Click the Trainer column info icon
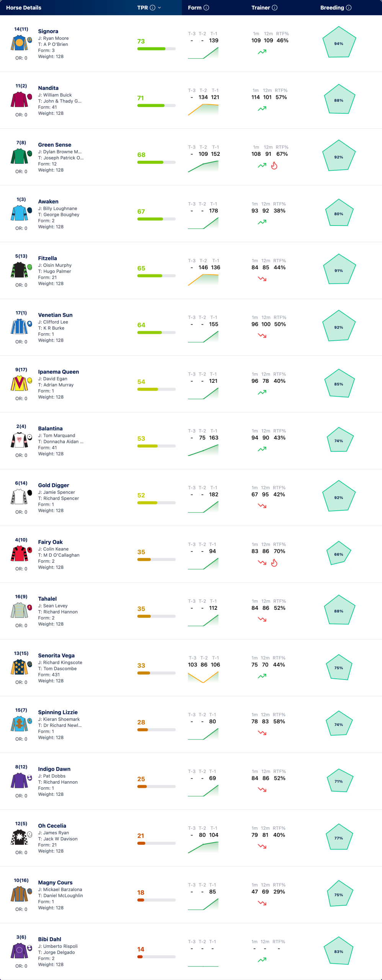 (x=274, y=8)
